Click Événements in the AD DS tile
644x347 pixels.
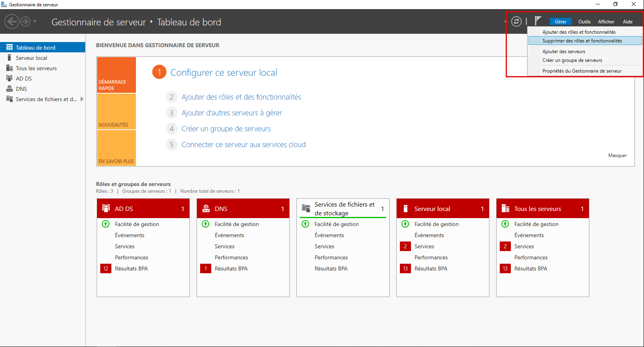pyautogui.click(x=130, y=235)
